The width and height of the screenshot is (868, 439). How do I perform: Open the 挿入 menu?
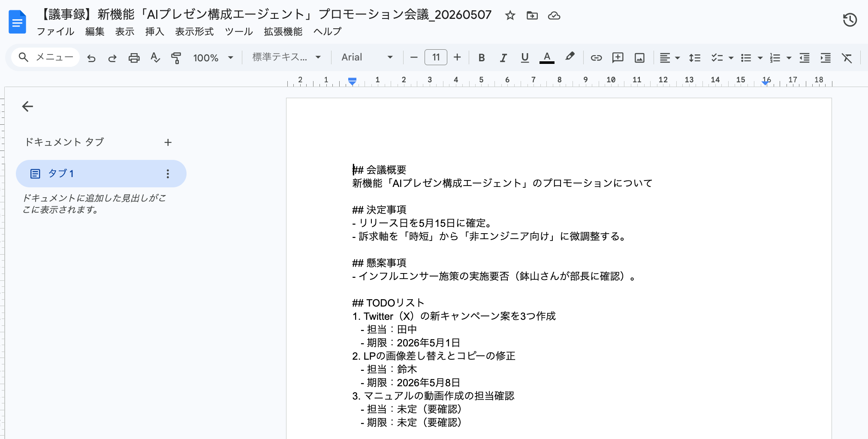point(155,32)
